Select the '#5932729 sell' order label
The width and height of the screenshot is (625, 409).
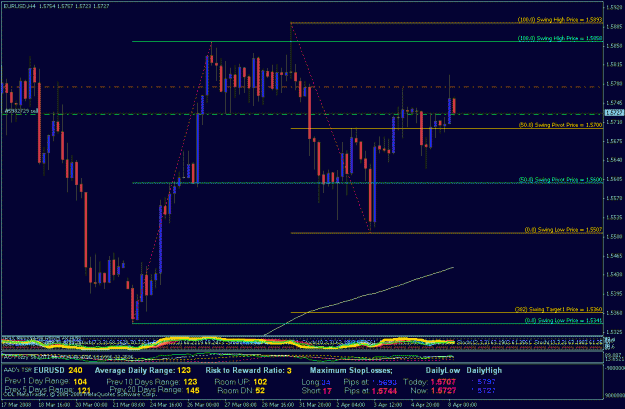click(x=20, y=111)
